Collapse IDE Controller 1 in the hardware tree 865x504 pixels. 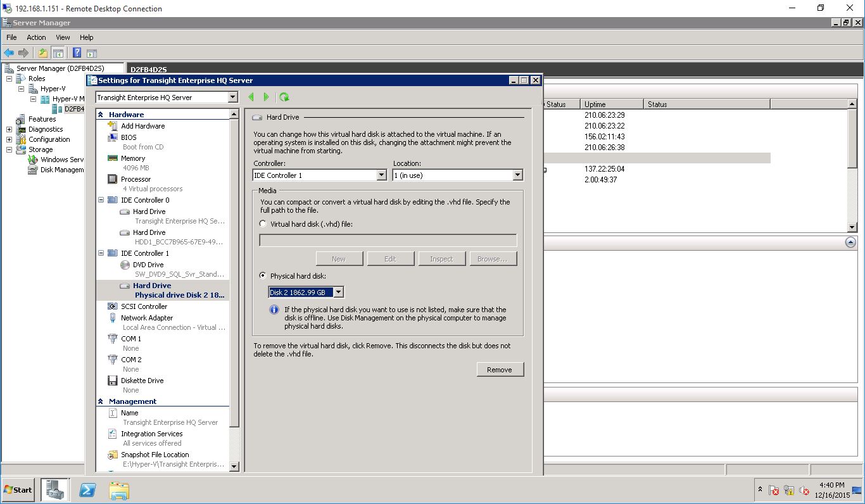coord(101,253)
